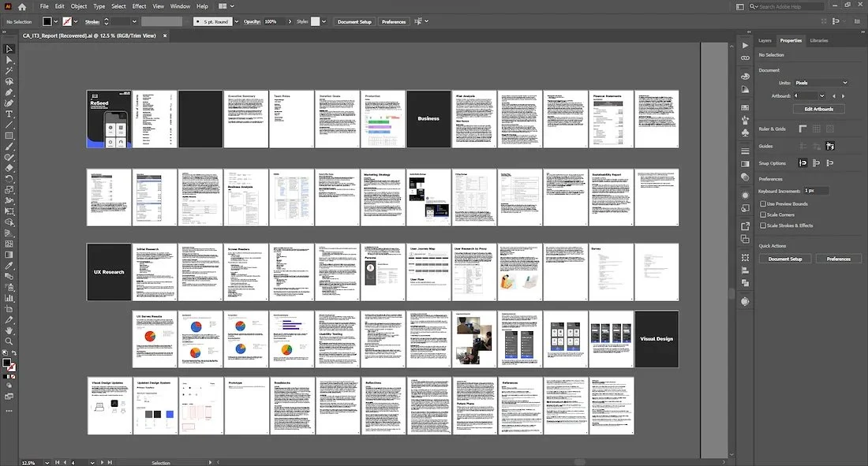Open the Color panel palette icon
This screenshot has height=466, width=868.
coord(745,76)
